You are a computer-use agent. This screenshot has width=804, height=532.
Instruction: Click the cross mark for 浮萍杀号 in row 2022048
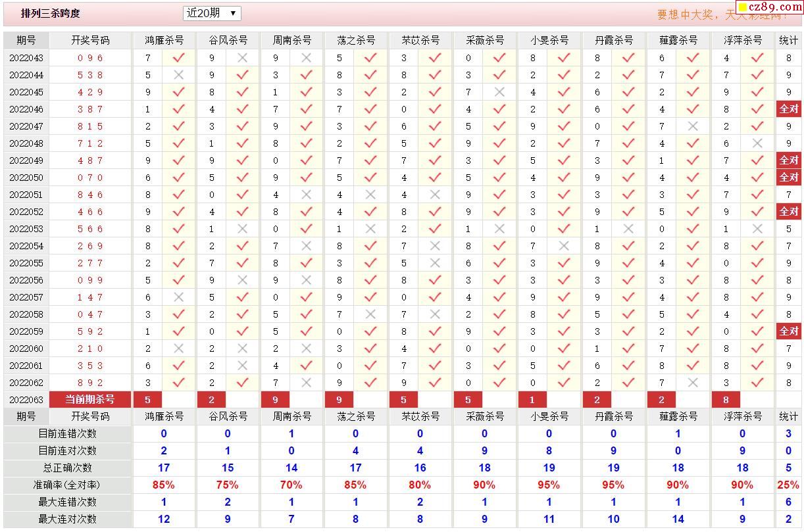click(x=757, y=143)
